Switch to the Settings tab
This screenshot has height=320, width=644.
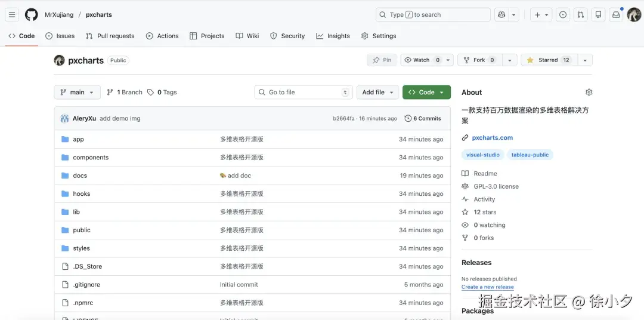pos(379,36)
